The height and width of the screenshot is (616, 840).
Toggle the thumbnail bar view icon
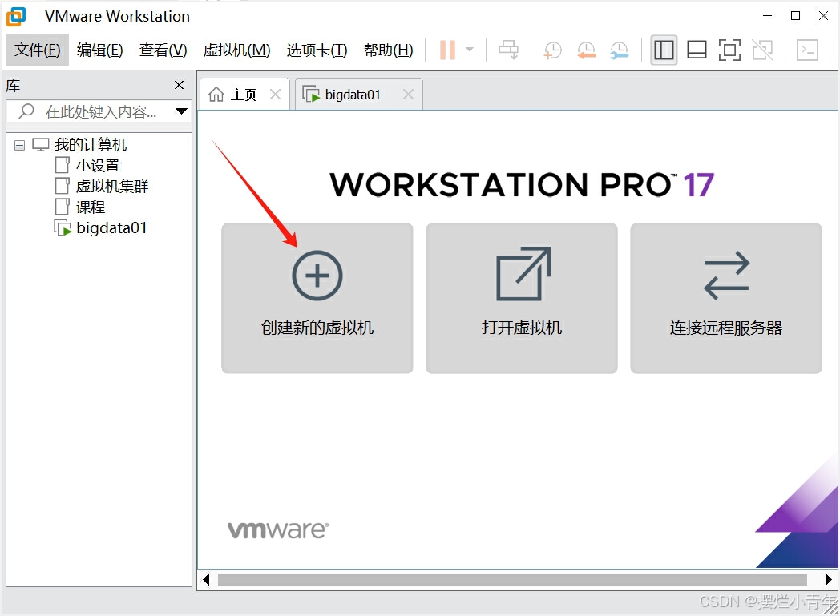(x=697, y=50)
